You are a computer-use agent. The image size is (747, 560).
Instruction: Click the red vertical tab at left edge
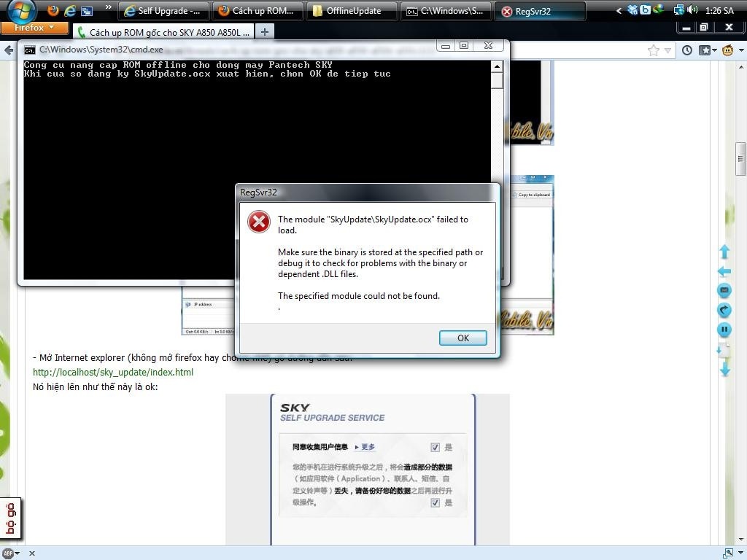[10, 518]
